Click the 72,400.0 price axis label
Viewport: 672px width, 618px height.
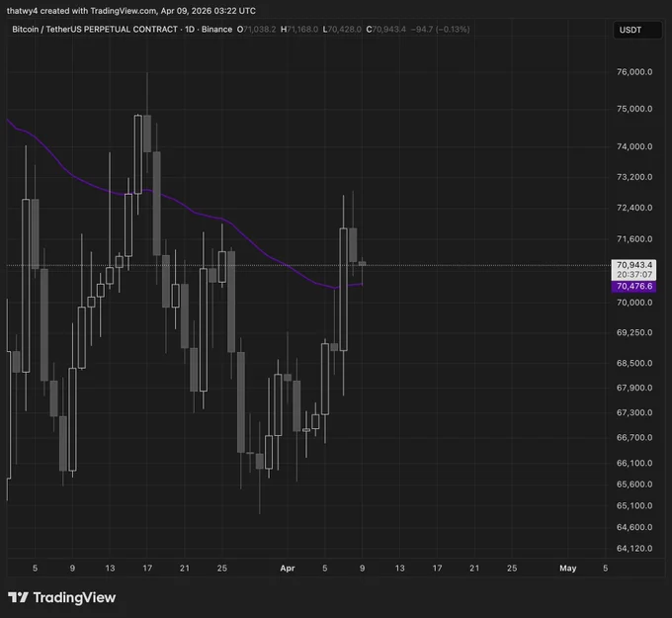634,208
